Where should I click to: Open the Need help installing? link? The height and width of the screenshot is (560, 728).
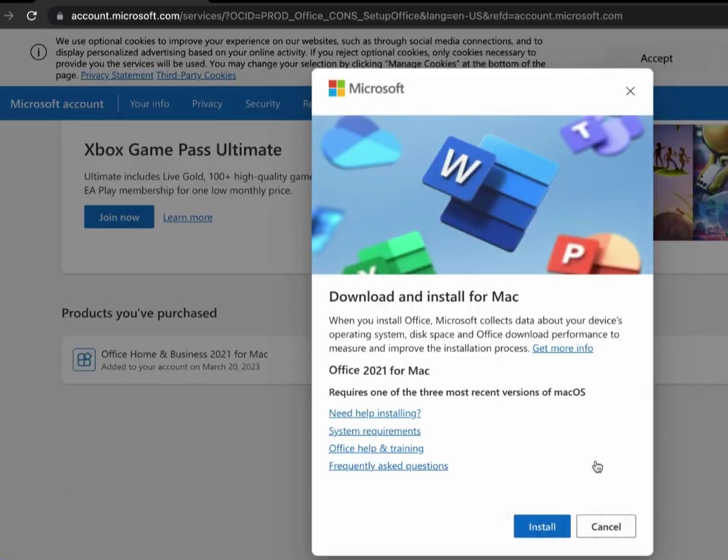pyautogui.click(x=374, y=413)
